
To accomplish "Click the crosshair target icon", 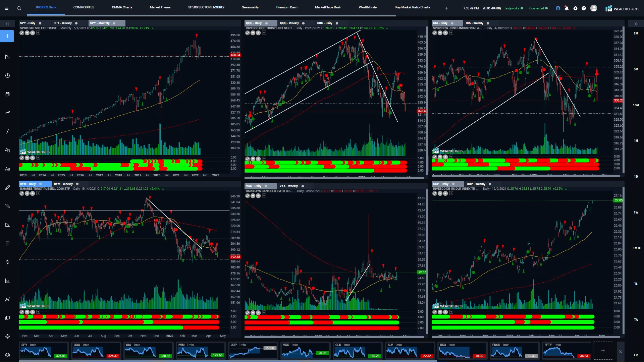I will 7,336.
